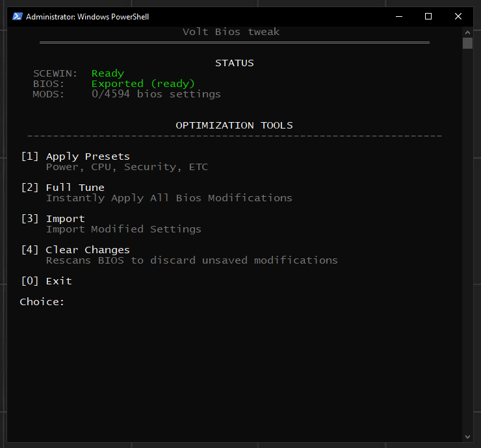The height and width of the screenshot is (448, 481).
Task: Click the vertical scrollbar thumb
Action: [467, 43]
